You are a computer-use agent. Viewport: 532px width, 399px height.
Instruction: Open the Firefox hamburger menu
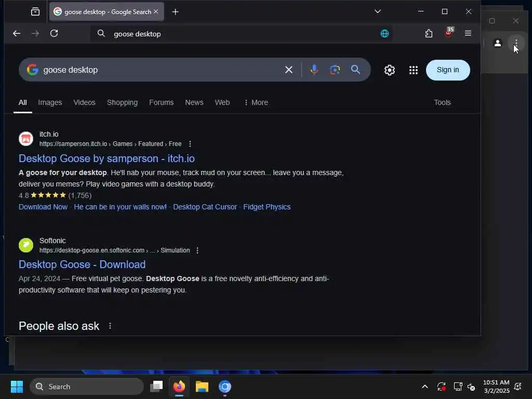[x=468, y=33]
